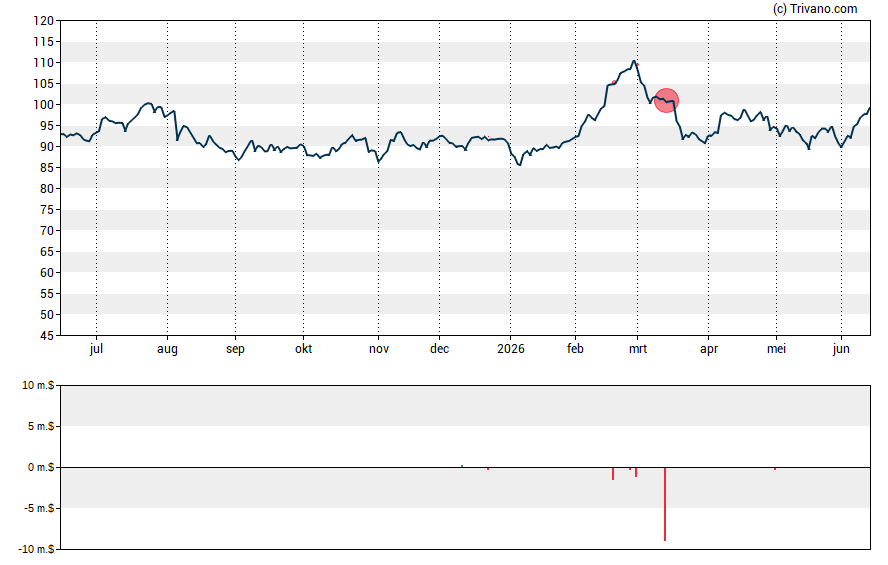888x565 pixels.
Task: Click the 110 price axis label
Action: pyautogui.click(x=44, y=63)
